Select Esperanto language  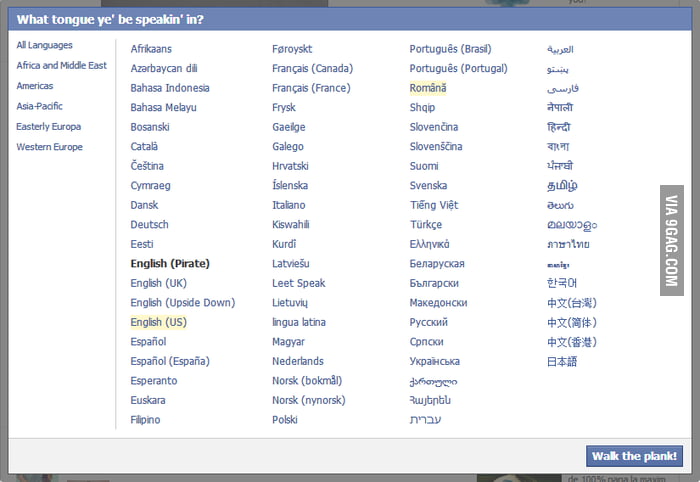pos(153,381)
